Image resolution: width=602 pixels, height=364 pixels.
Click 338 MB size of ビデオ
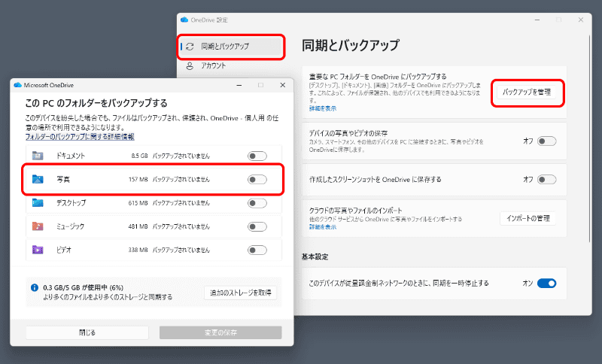pyautogui.click(x=138, y=250)
